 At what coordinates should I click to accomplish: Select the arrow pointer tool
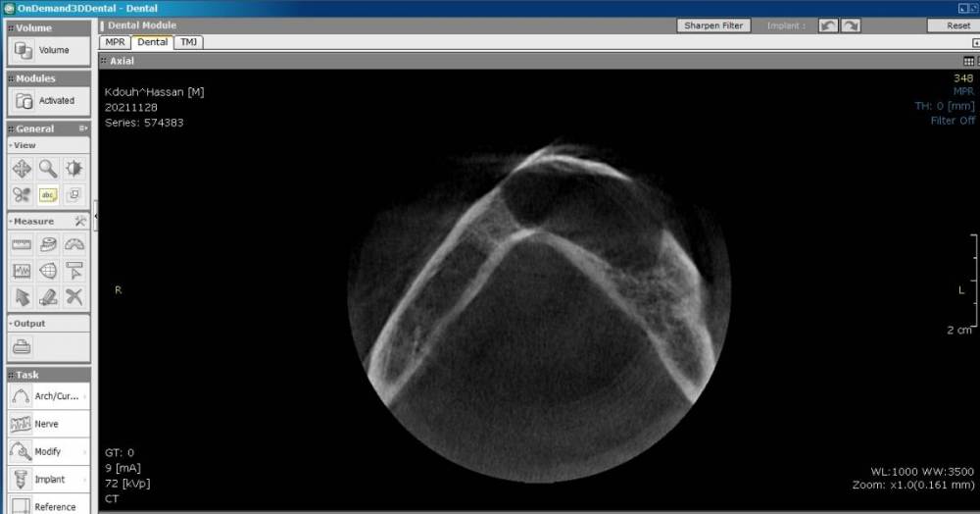(22, 296)
